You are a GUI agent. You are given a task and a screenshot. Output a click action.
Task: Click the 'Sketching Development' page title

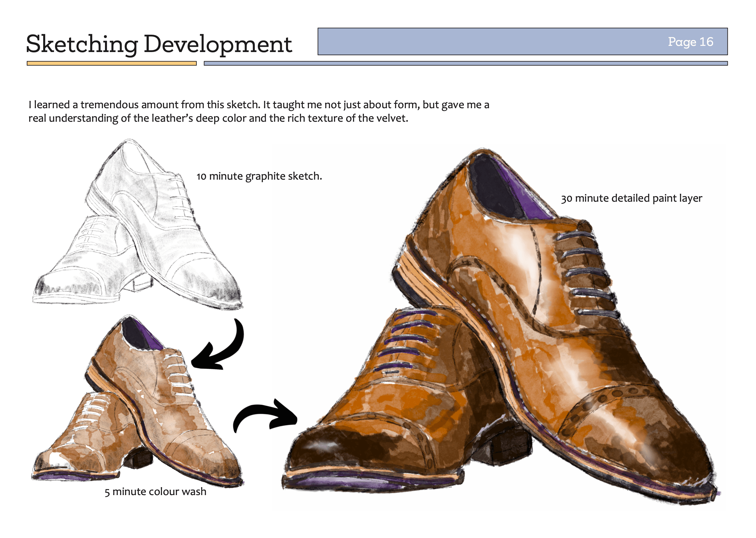(x=159, y=44)
